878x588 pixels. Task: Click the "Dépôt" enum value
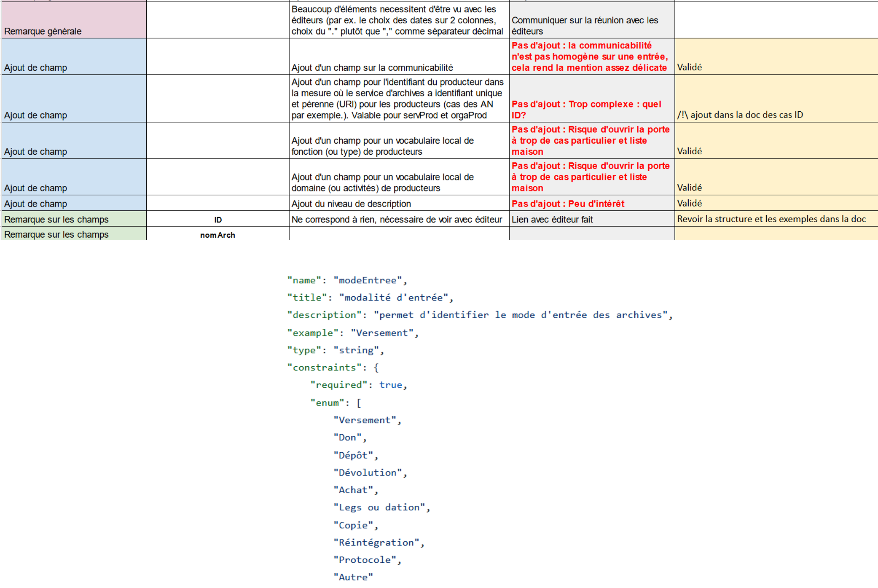[x=356, y=455]
